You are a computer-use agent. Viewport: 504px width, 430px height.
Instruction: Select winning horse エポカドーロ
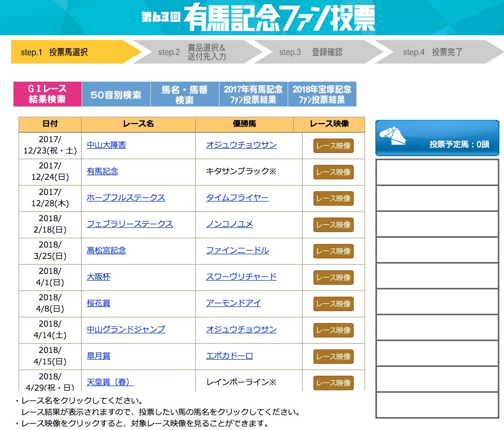click(x=229, y=356)
